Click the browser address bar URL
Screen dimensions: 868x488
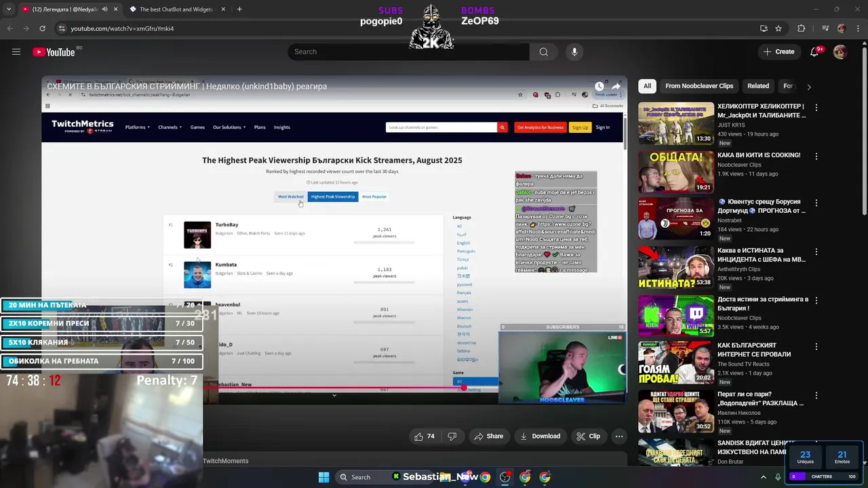[122, 28]
